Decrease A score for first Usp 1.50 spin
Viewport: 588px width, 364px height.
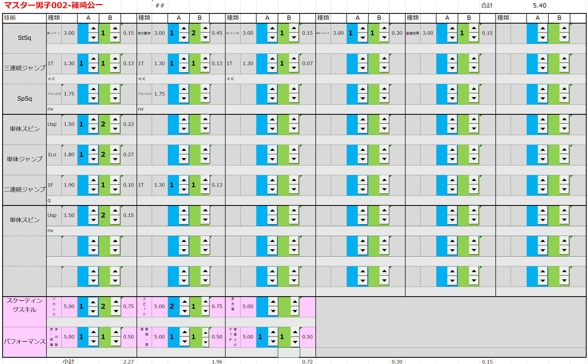point(93,129)
